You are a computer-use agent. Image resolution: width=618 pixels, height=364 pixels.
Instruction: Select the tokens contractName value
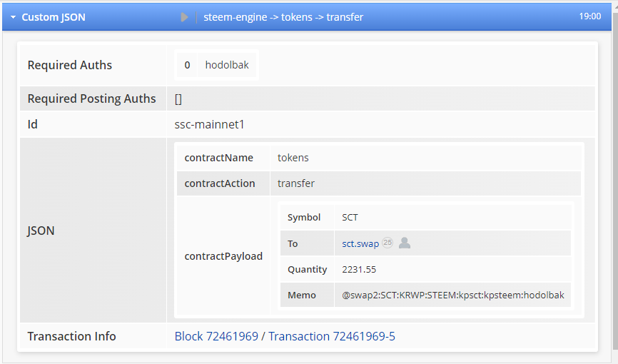[293, 158]
